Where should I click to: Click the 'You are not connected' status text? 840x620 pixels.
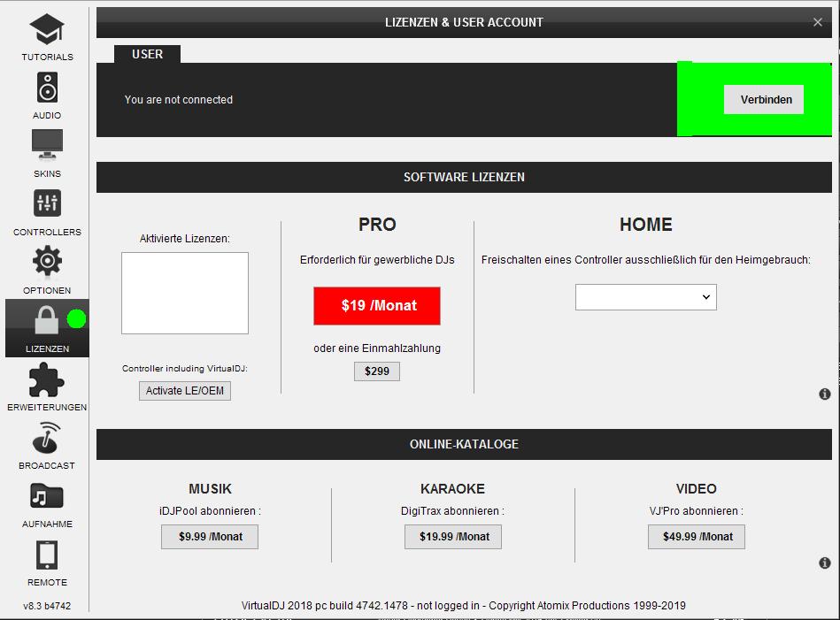coord(179,100)
